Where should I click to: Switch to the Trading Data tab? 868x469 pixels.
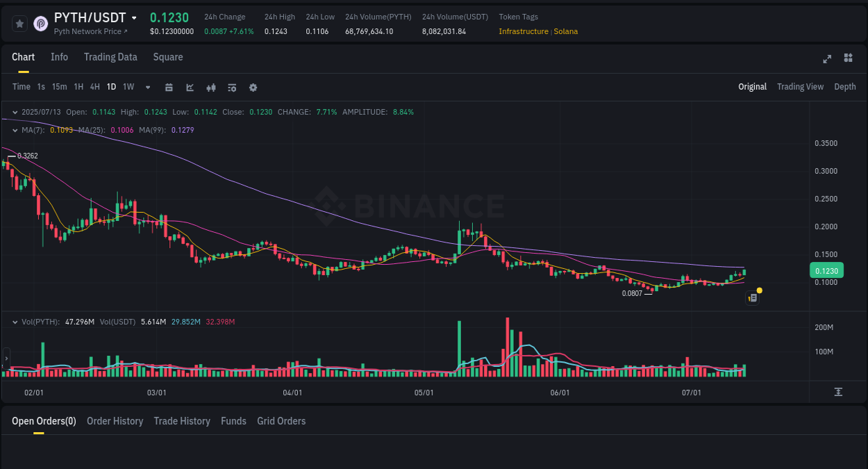click(x=110, y=57)
